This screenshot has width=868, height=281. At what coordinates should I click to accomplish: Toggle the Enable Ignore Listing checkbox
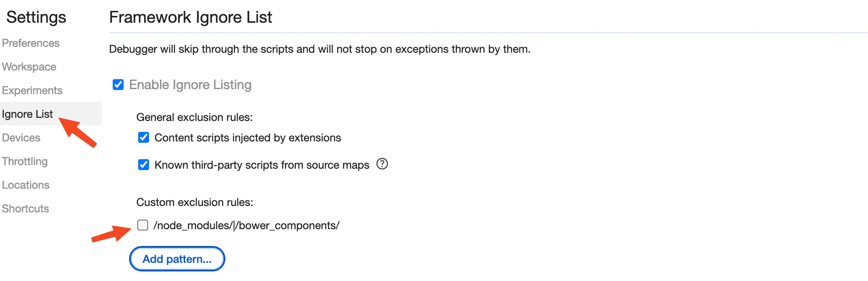(118, 85)
